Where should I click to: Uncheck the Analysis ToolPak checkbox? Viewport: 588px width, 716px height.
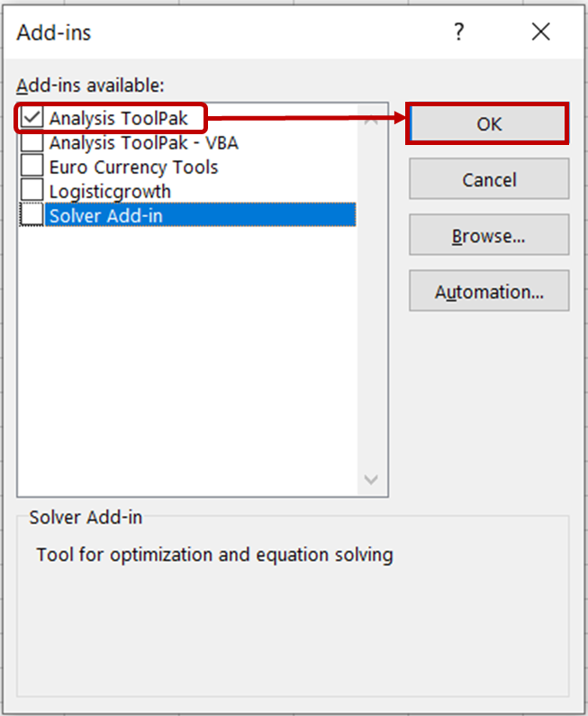[32, 119]
